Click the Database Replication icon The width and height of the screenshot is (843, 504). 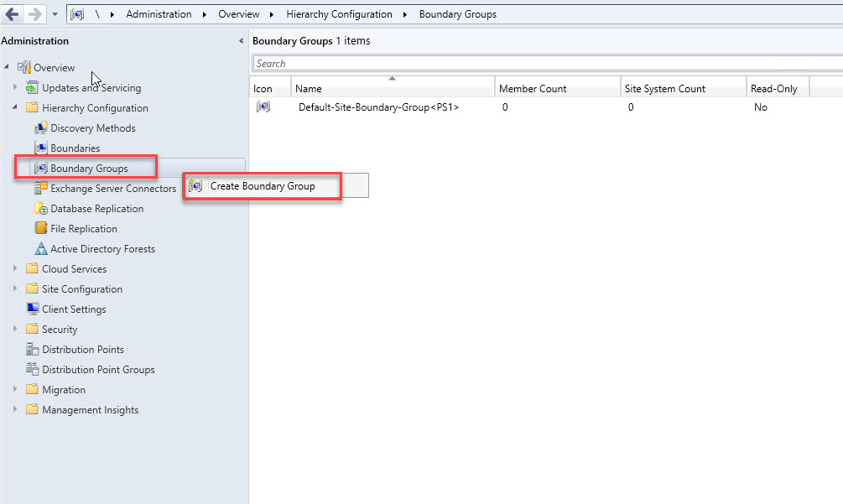pyautogui.click(x=40, y=209)
